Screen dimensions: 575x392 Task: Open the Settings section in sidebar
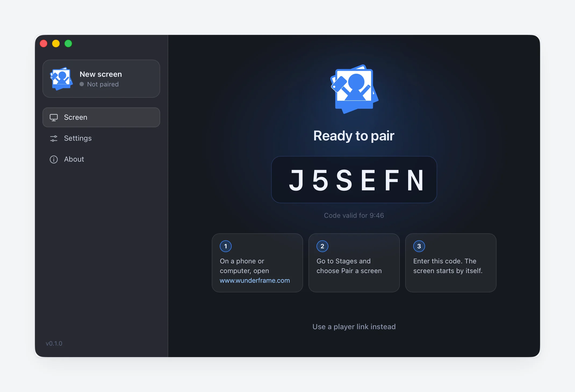pyautogui.click(x=101, y=138)
